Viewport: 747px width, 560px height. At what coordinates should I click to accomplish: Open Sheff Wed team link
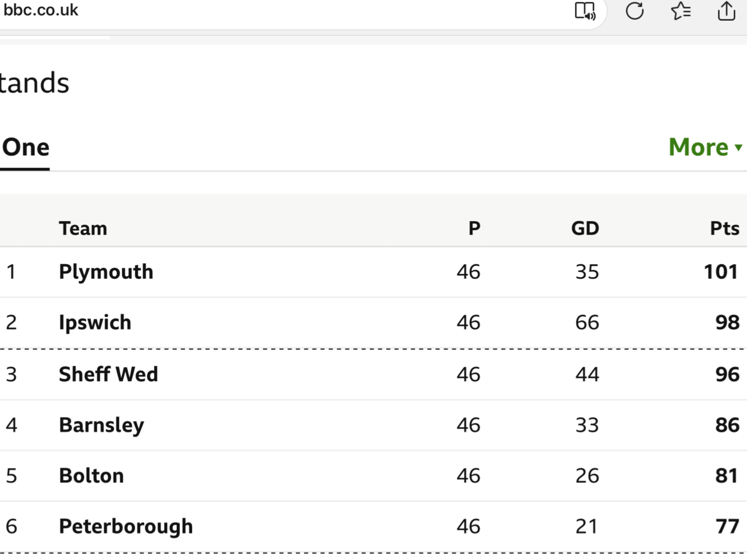[x=108, y=374]
